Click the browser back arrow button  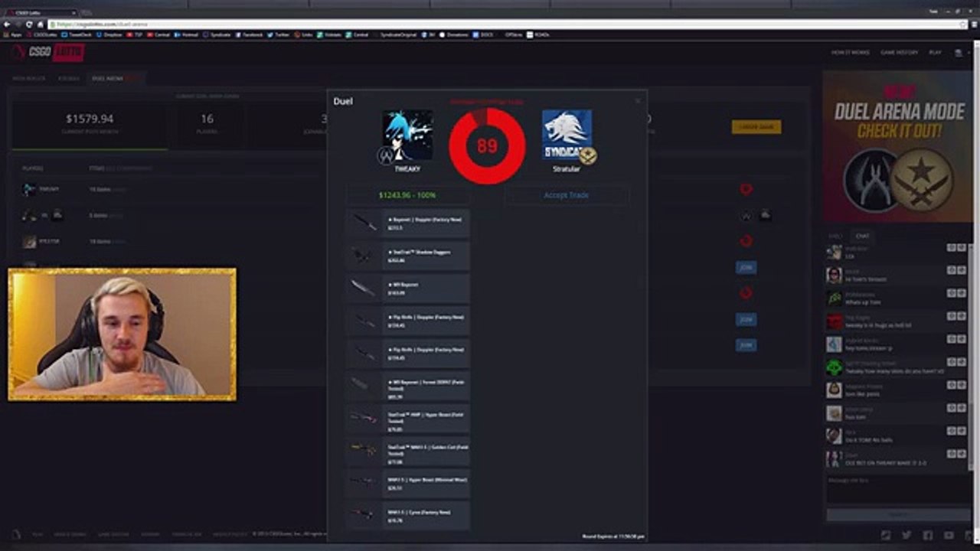coord(6,25)
